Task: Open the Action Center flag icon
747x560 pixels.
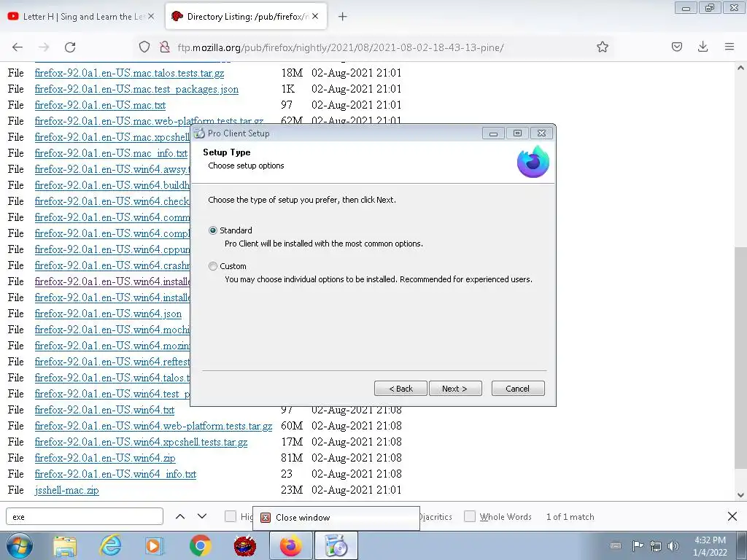Action: [x=638, y=545]
